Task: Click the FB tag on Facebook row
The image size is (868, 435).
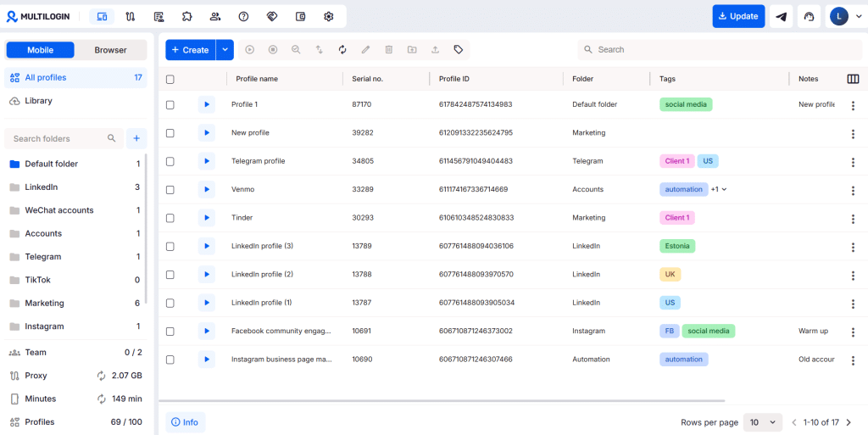Action: (x=670, y=331)
